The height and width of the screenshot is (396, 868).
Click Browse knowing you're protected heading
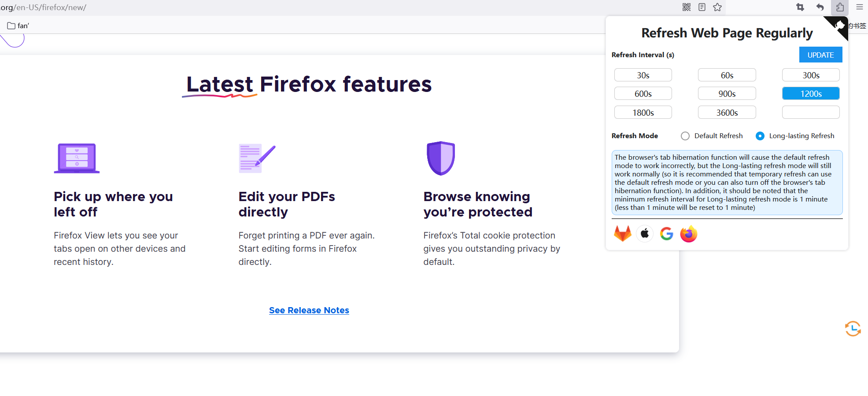478,204
